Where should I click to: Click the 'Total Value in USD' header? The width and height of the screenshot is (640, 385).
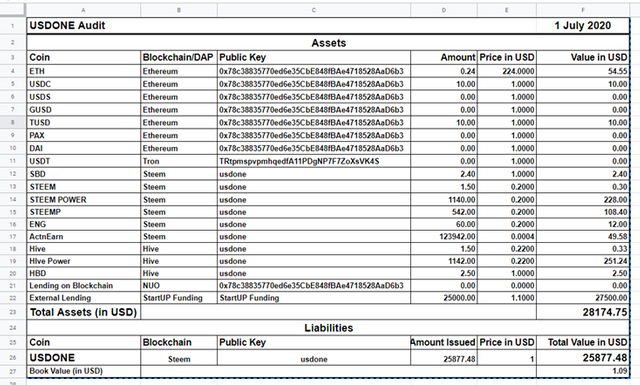coord(582,342)
